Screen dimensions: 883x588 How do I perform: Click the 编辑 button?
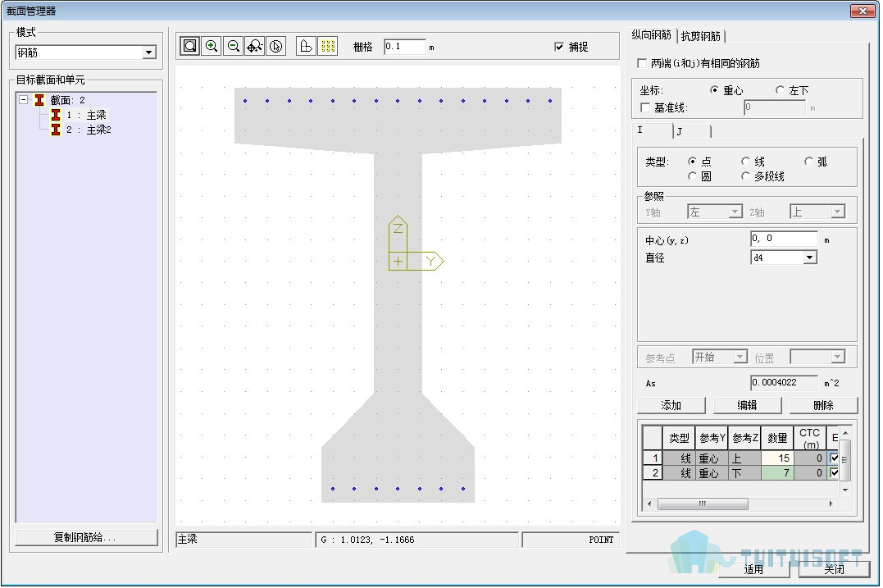click(747, 405)
